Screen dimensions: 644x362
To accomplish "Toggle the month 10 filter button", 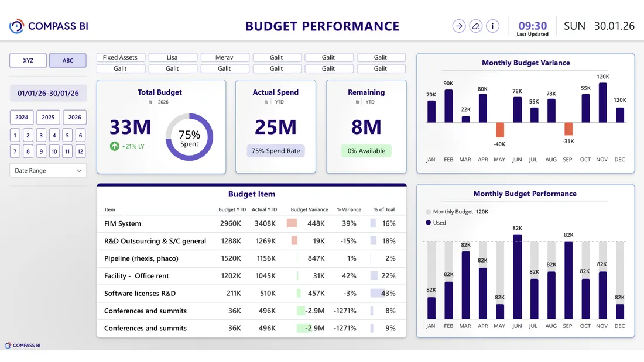I will [x=54, y=151].
